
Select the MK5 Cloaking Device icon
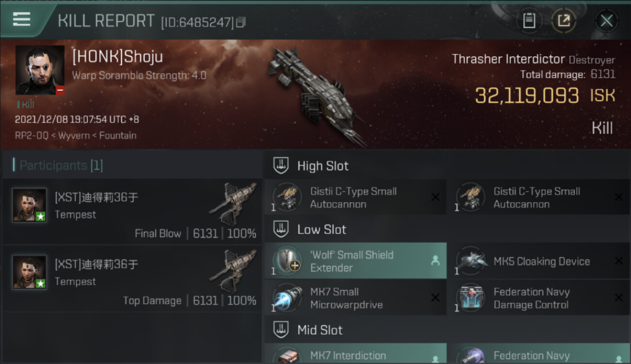coord(470,261)
